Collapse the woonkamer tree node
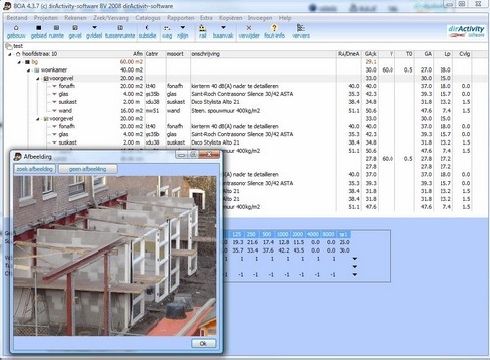 [29, 70]
